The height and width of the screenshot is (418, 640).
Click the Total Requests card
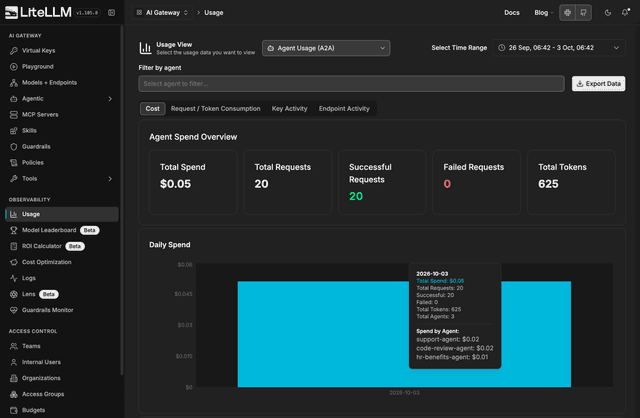288,182
